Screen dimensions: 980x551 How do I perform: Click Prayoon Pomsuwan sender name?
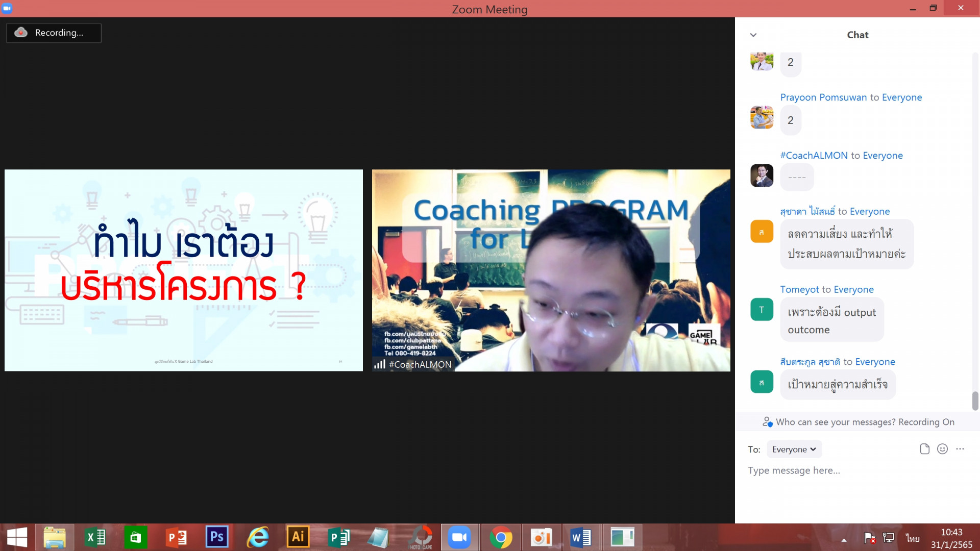coord(823,97)
